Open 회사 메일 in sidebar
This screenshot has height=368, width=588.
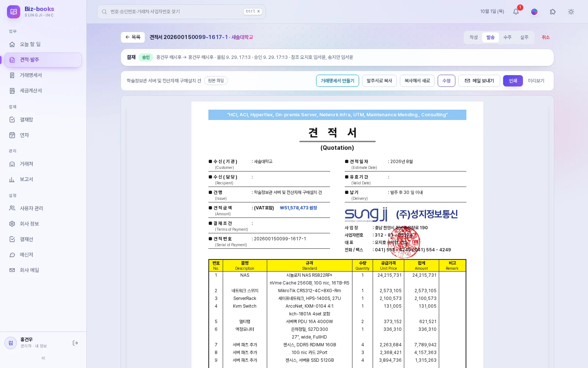tap(43, 270)
